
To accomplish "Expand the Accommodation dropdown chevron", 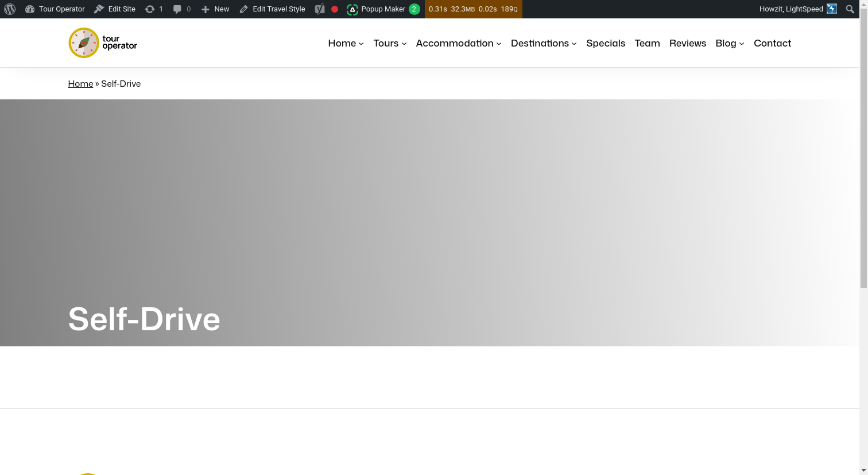I will coord(498,43).
